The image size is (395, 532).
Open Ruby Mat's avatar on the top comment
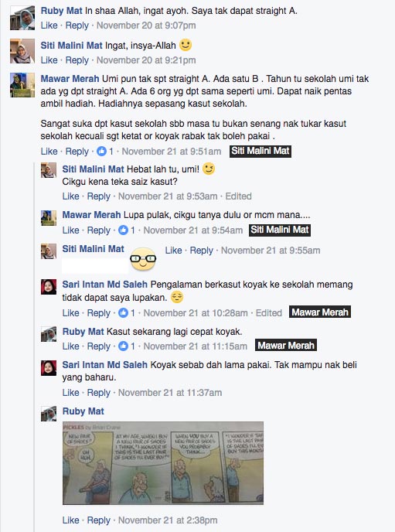point(22,18)
